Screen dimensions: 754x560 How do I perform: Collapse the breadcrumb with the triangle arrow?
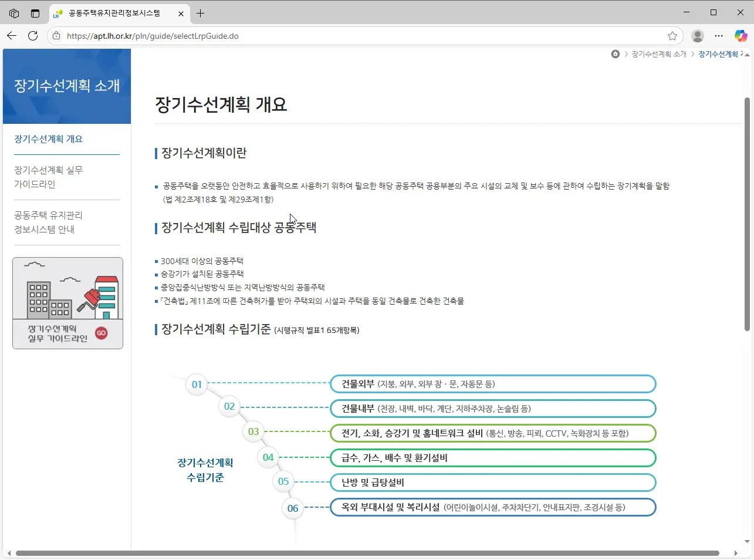pyautogui.click(x=746, y=53)
